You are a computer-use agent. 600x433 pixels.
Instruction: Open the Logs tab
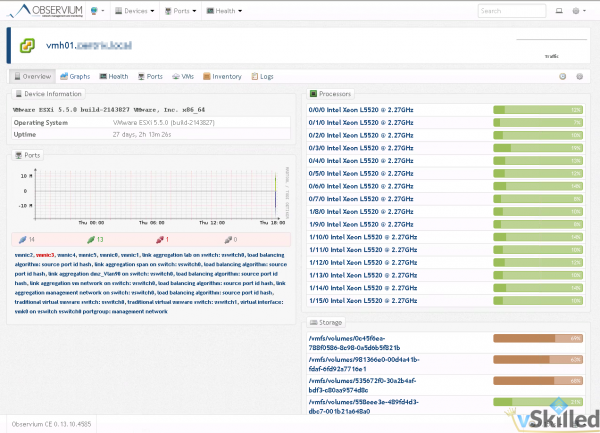262,77
